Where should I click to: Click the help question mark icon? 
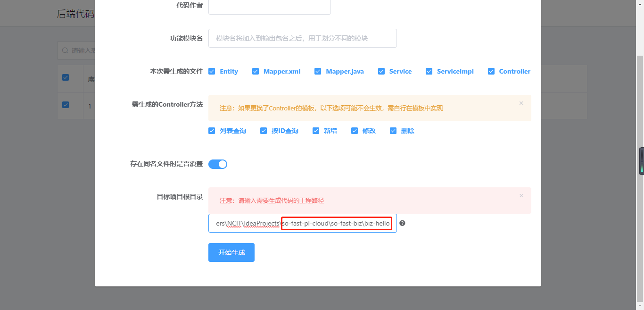[402, 223]
